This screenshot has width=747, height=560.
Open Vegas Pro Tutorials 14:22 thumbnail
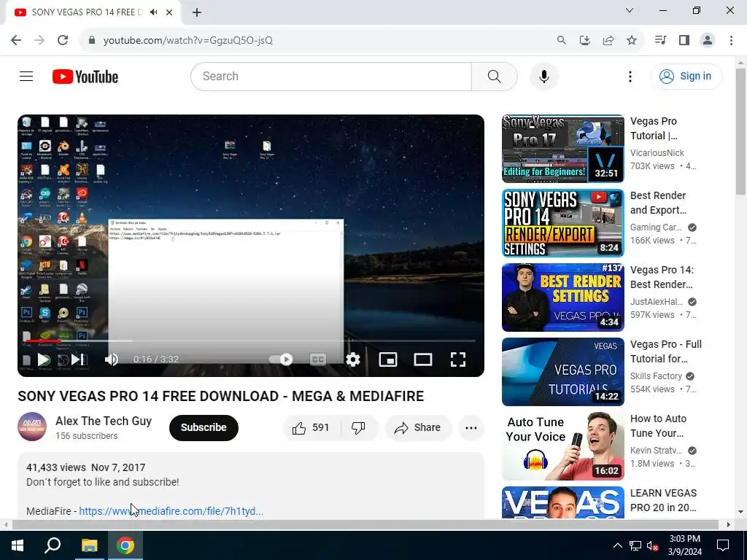tap(562, 371)
